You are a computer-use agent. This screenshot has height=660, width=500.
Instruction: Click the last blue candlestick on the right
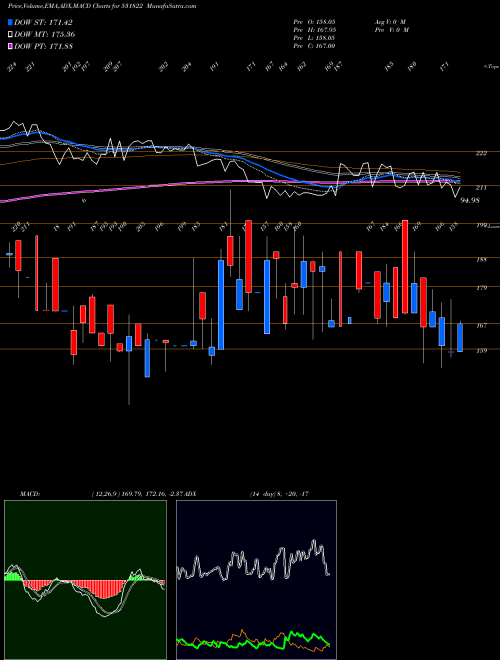point(460,337)
